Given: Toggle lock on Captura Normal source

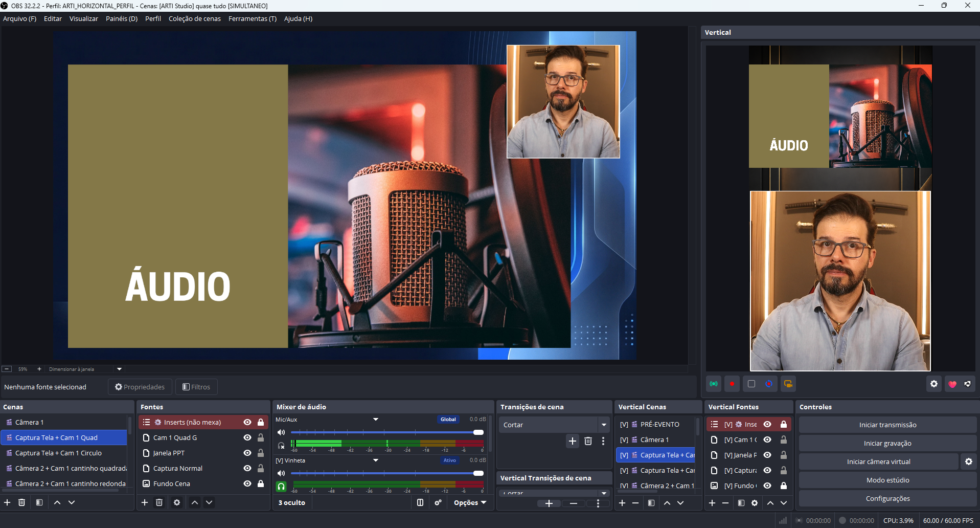Looking at the screenshot, I should [x=261, y=468].
